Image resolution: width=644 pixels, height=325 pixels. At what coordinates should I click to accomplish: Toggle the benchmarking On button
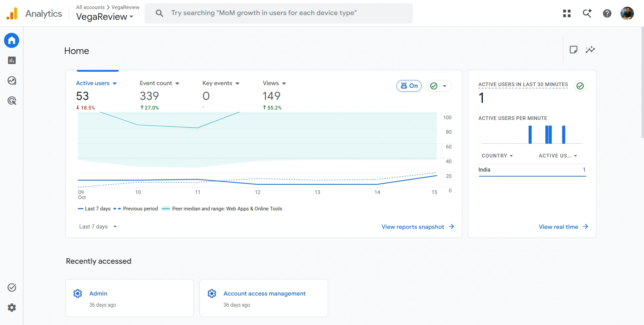pyautogui.click(x=409, y=86)
